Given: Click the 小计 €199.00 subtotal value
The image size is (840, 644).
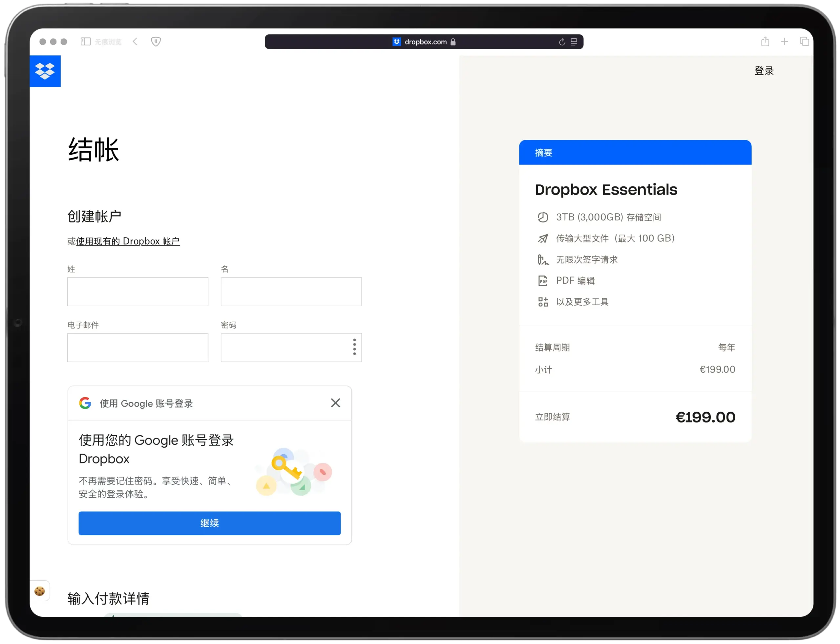Looking at the screenshot, I should tap(717, 370).
